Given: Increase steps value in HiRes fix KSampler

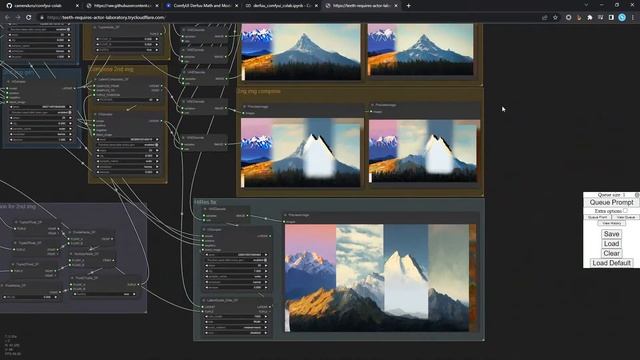Looking at the screenshot, I should tap(266, 266).
